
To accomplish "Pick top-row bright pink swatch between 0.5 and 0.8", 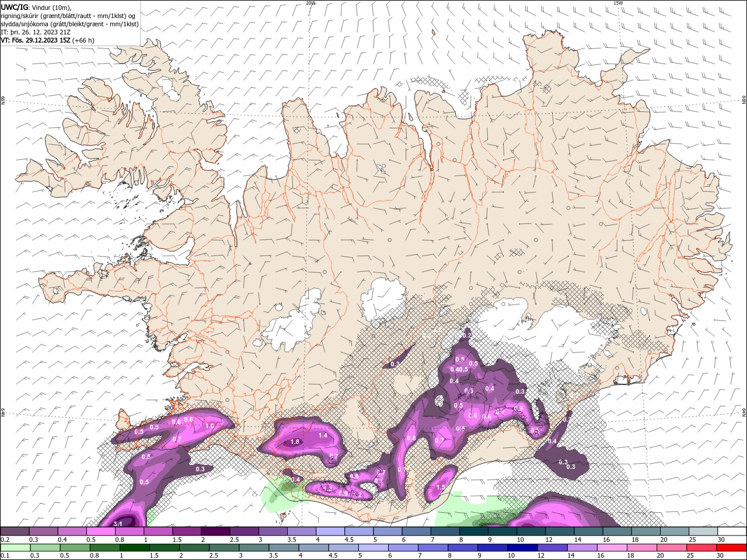I will click(101, 531).
